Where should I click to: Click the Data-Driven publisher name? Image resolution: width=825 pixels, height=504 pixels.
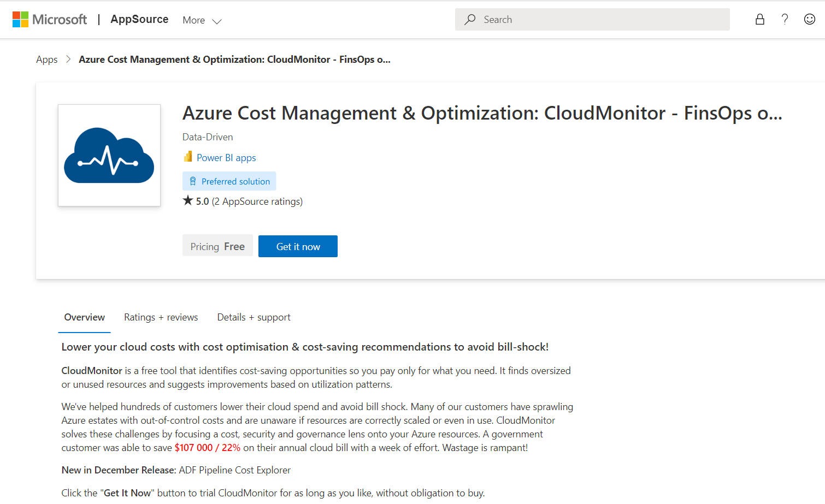pos(208,137)
